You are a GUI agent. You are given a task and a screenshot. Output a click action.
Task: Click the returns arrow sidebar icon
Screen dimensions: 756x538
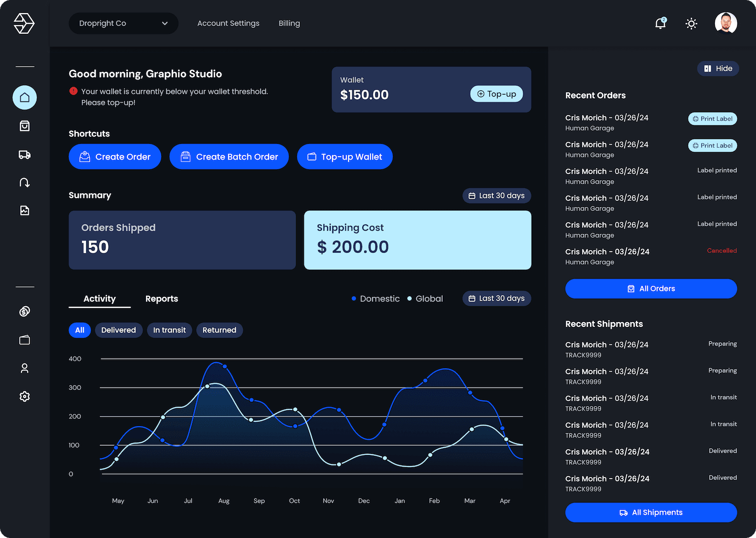tap(25, 182)
